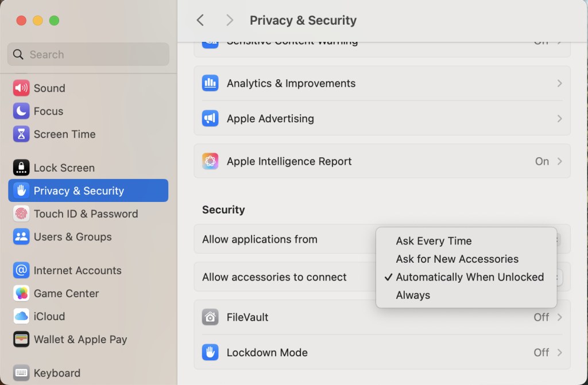Click the Screen Time hourglass icon
Image resolution: width=588 pixels, height=385 pixels.
(21, 134)
